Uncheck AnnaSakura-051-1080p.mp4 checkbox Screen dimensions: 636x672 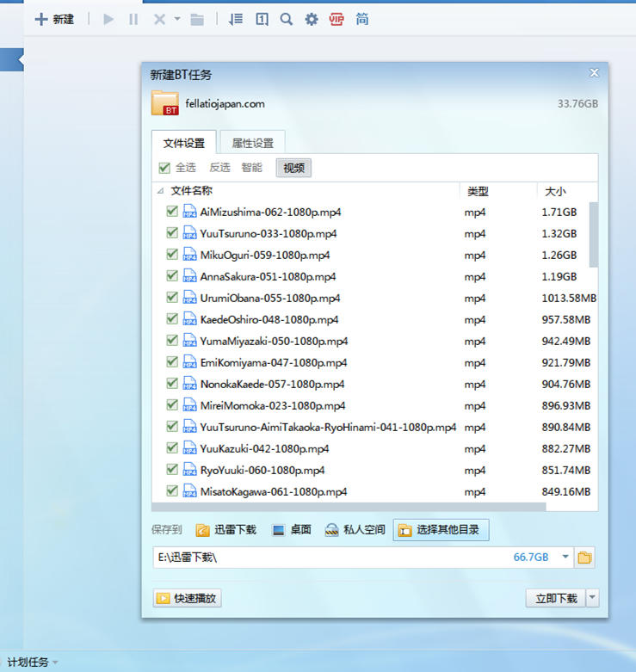[172, 275]
